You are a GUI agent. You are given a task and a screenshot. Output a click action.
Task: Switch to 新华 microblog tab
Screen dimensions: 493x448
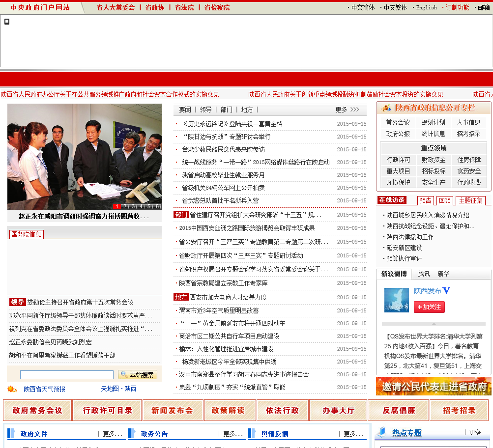tap(443, 274)
